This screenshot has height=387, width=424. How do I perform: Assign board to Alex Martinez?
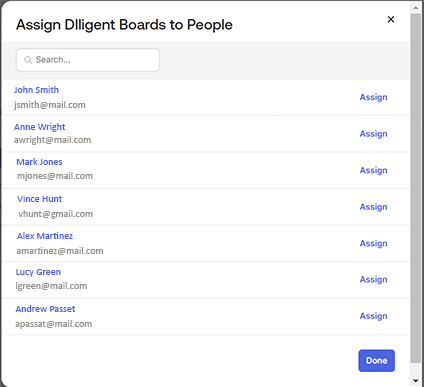[373, 244]
